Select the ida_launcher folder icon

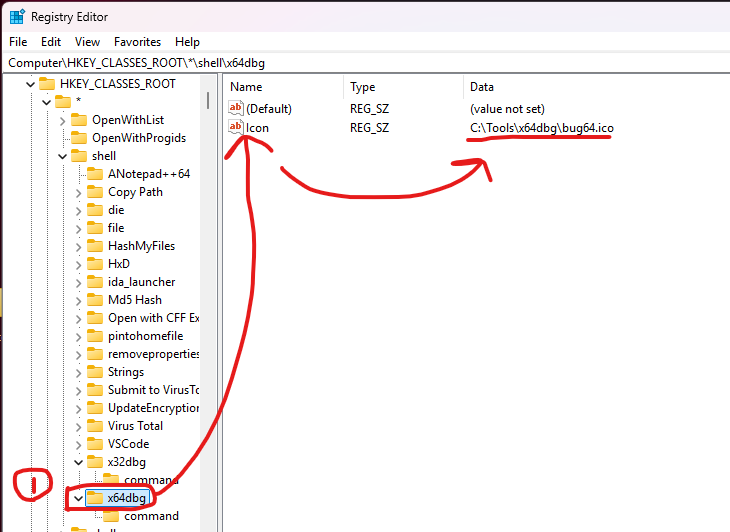click(95, 282)
